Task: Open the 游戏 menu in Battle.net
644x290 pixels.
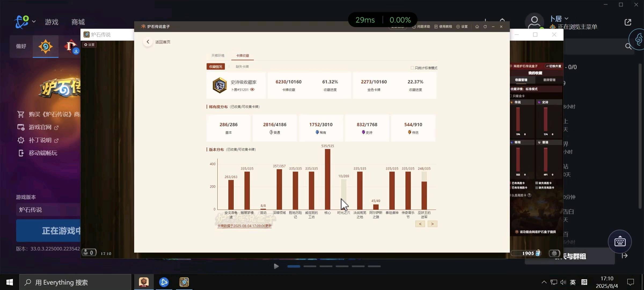Action: coord(52,22)
